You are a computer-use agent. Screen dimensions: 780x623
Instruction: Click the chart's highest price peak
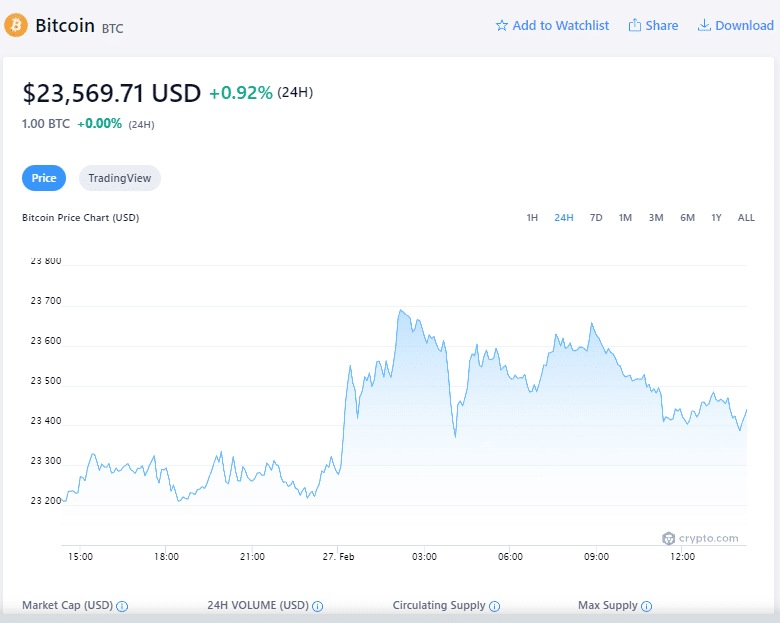point(400,311)
